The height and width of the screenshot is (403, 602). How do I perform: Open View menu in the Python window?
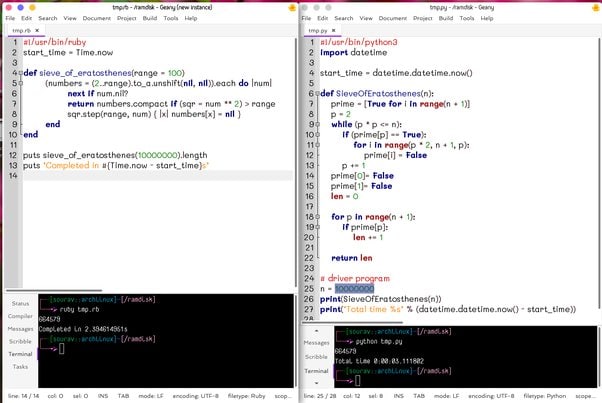click(366, 18)
